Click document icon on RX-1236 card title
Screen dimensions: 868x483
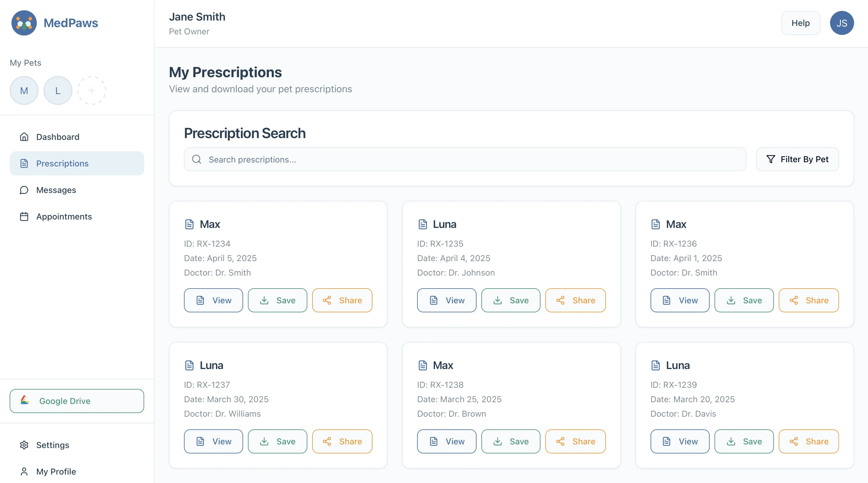click(x=656, y=224)
